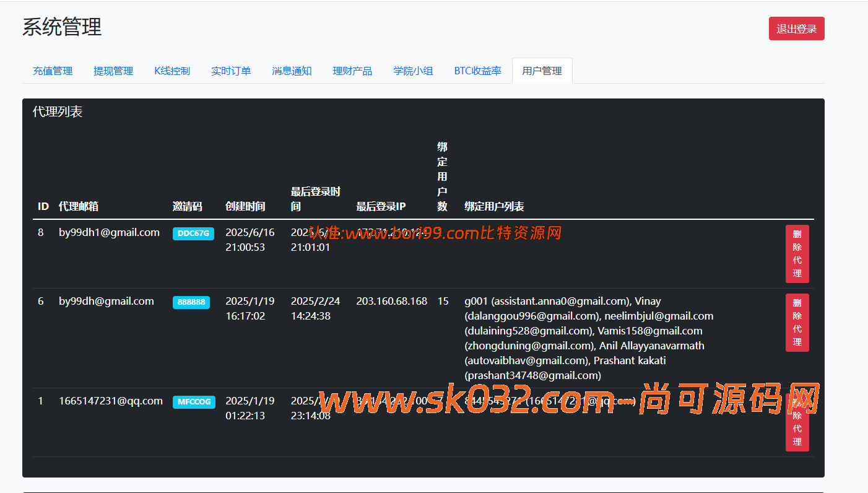Click the MFCCOG invite code badge

194,402
